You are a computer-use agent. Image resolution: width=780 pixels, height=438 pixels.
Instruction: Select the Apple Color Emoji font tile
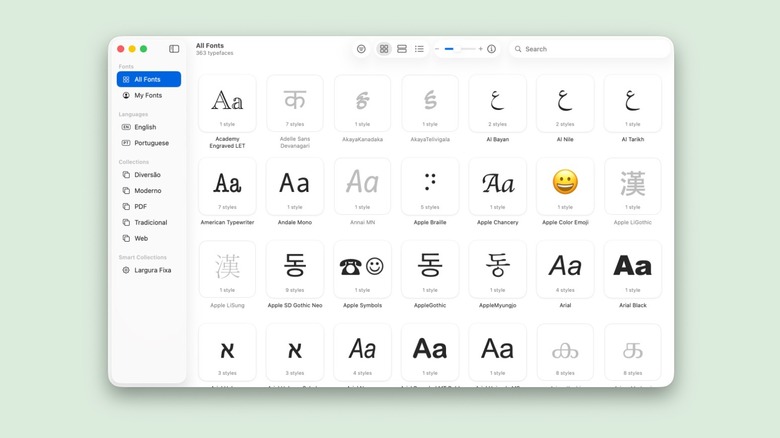565,187
